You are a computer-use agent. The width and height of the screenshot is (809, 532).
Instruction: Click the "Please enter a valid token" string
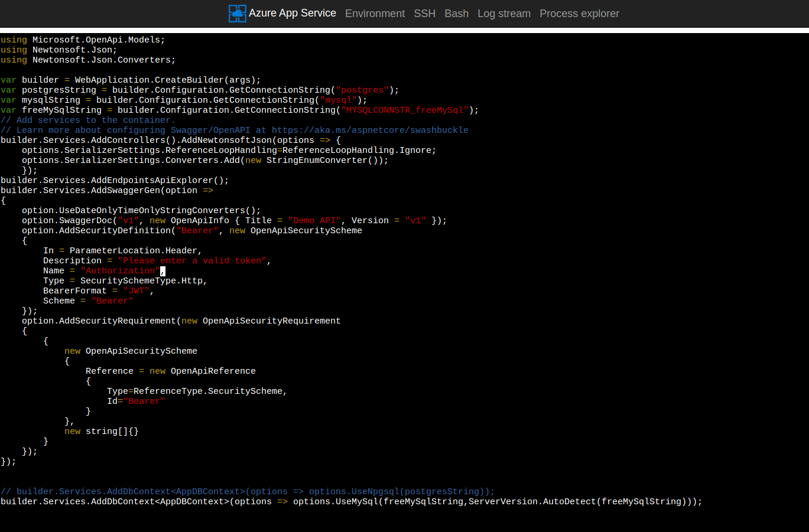(192, 260)
